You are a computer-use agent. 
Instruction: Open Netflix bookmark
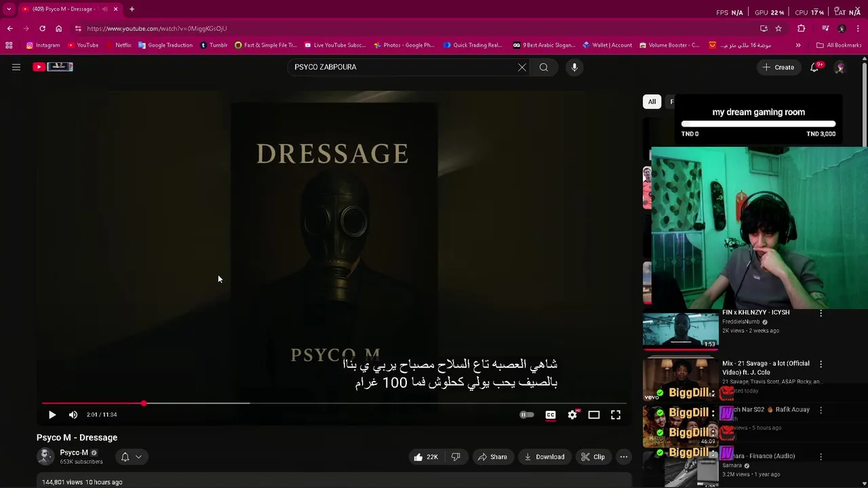pyautogui.click(x=118, y=45)
